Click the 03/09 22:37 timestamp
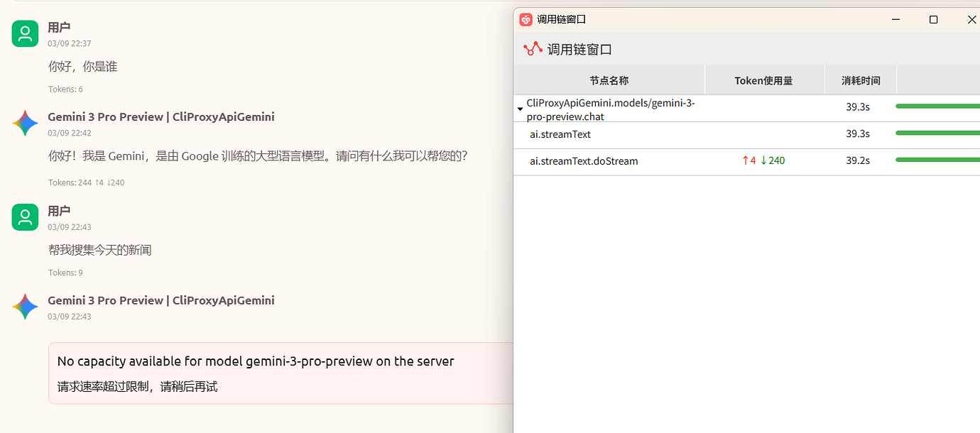Image resolution: width=980 pixels, height=433 pixels. pos(70,43)
